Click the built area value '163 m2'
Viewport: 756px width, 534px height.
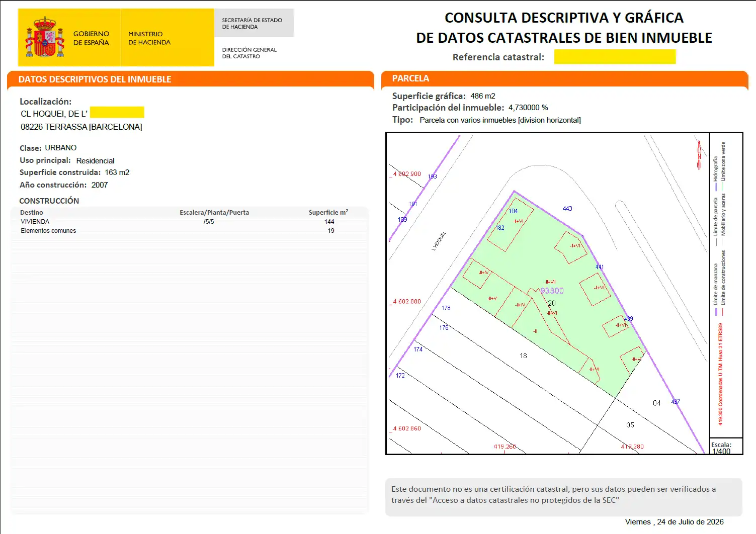coord(117,172)
